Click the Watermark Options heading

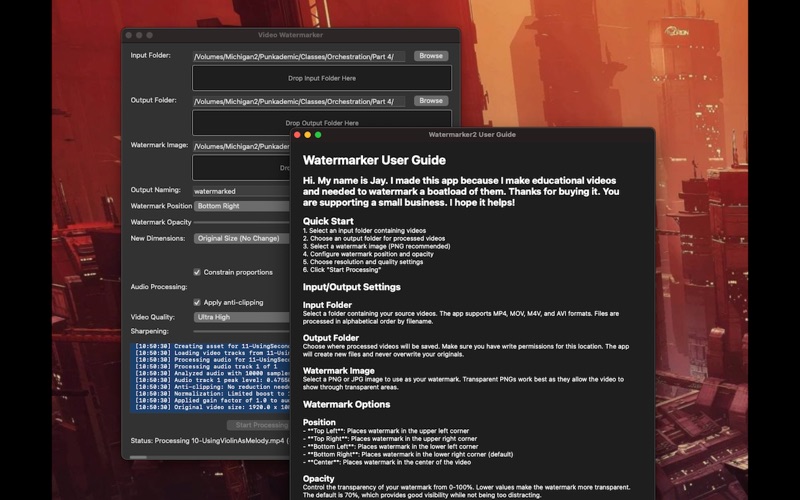(346, 404)
